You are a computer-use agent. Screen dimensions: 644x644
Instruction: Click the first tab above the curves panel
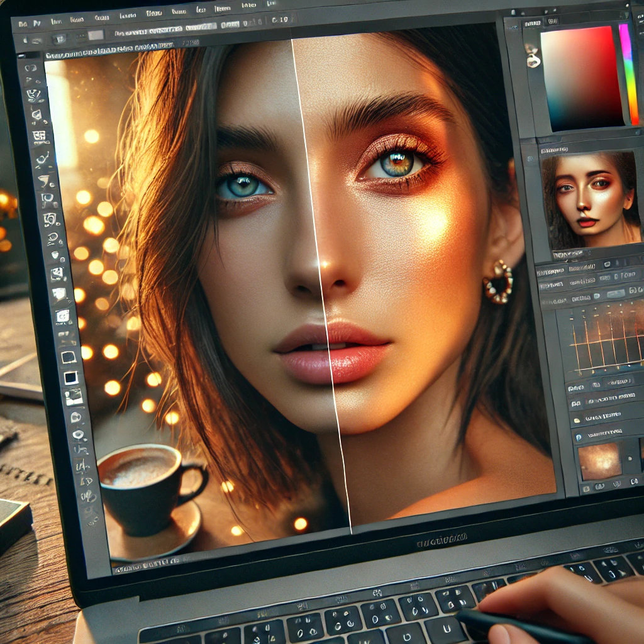[555, 270]
